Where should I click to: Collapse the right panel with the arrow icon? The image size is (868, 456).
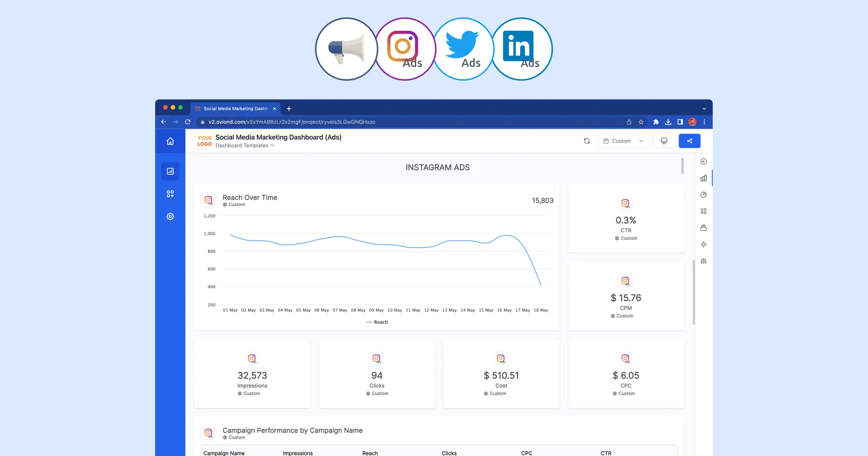[x=703, y=161]
